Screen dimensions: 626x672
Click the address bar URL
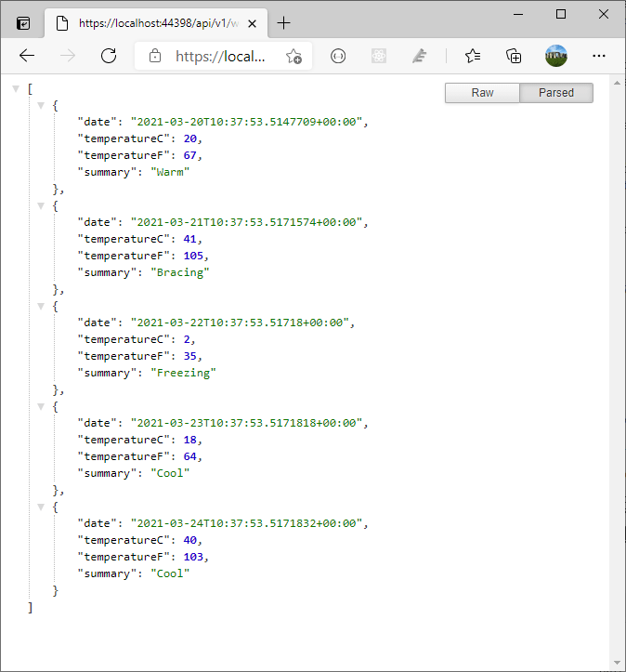click(220, 56)
